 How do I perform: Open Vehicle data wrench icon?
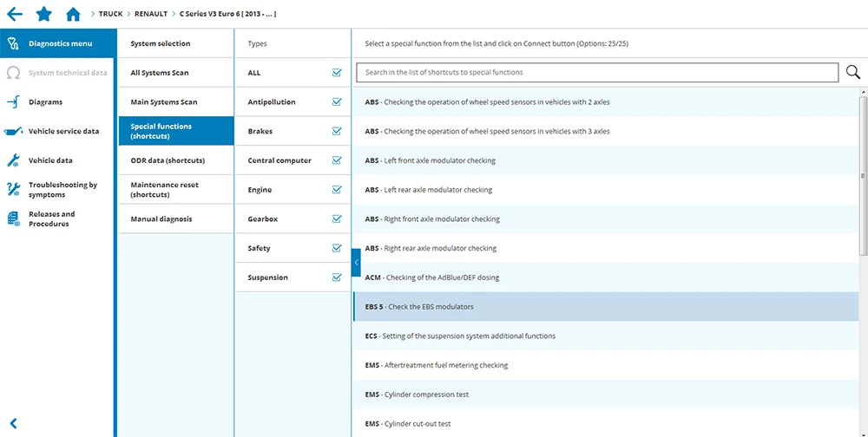pos(13,160)
